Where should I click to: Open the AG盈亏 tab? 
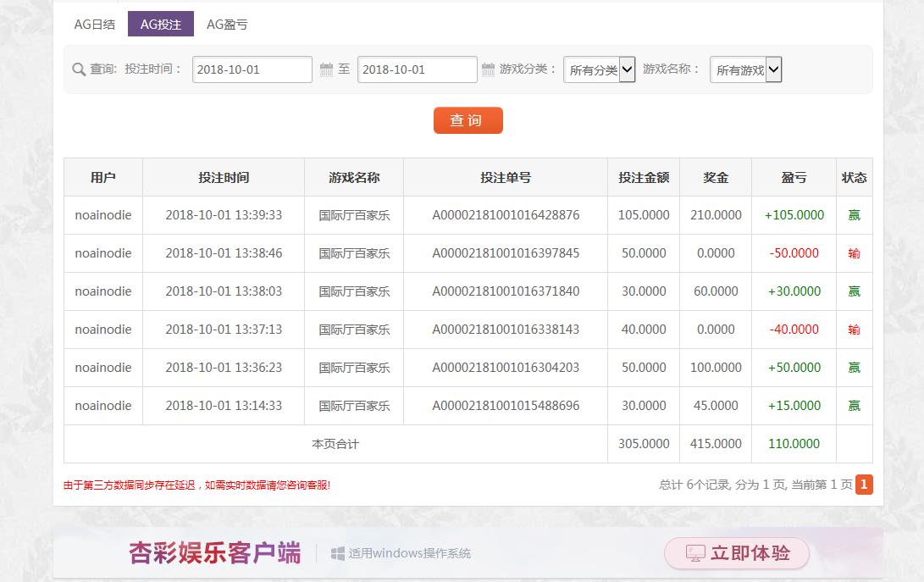pos(227,25)
